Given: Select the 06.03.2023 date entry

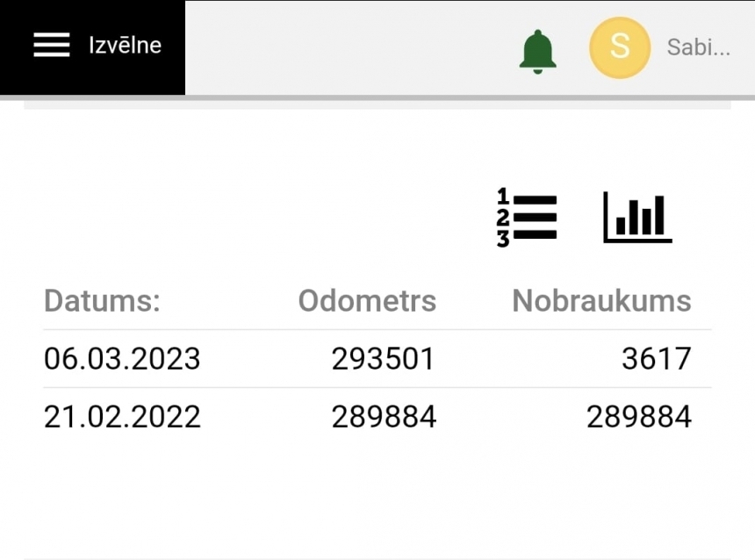Looking at the screenshot, I should click(122, 359).
